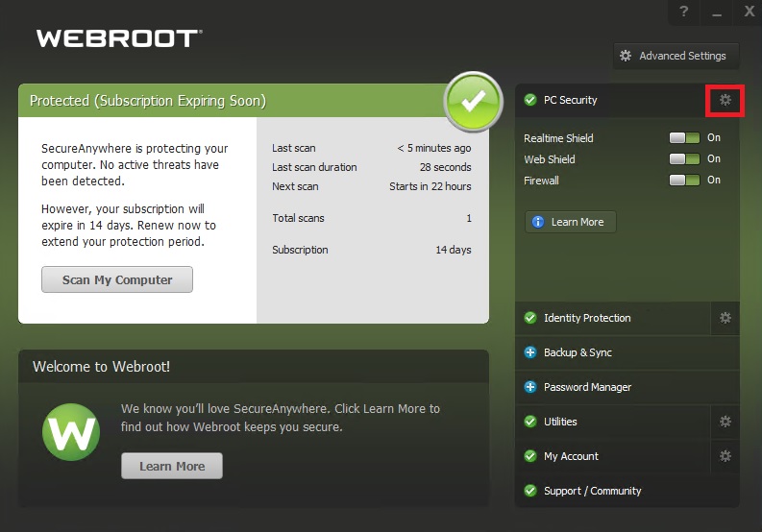The image size is (762, 532).
Task: Click the Subscription label
Action: click(300, 250)
